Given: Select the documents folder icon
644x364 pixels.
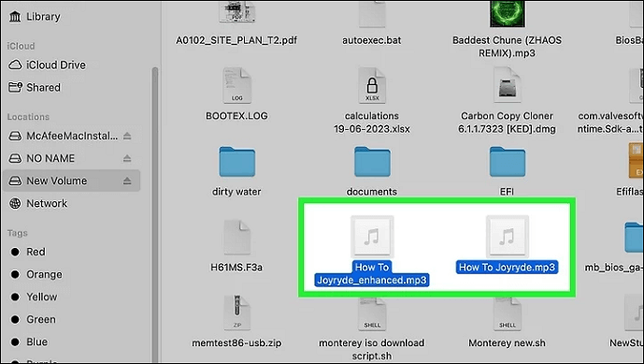Looking at the screenshot, I should [372, 162].
